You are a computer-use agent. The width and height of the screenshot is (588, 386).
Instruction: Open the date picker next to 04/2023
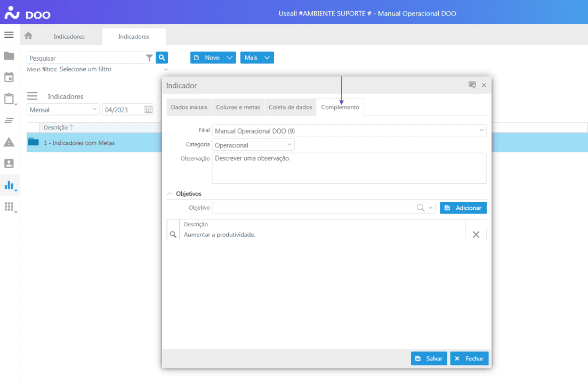tap(149, 110)
